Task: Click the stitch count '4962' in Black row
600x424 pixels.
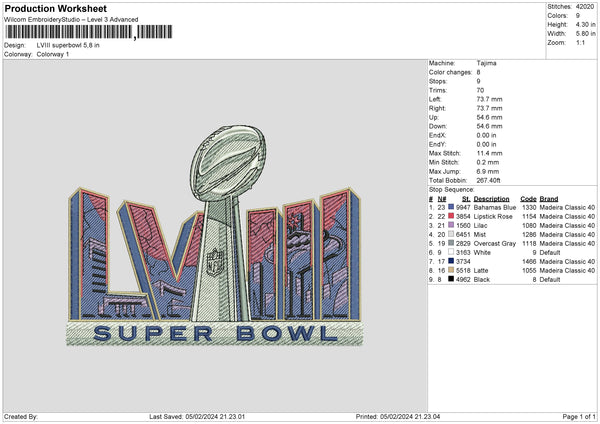Action: pyautogui.click(x=463, y=279)
